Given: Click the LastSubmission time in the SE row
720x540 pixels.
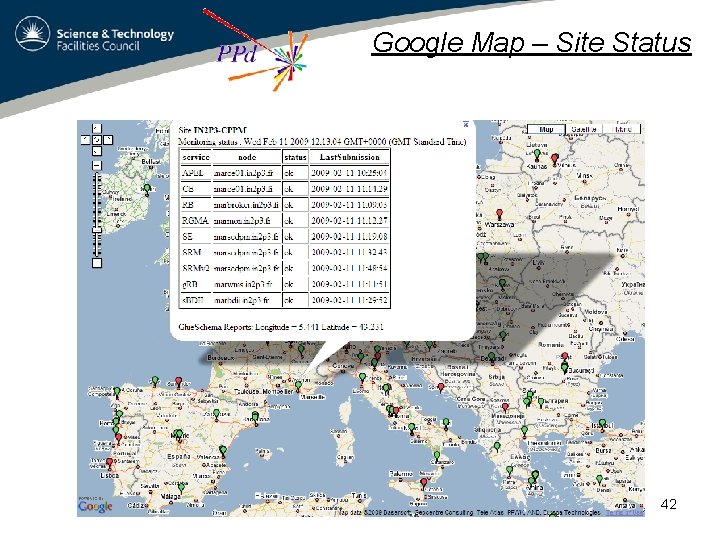Looking at the screenshot, I should click(349, 236).
